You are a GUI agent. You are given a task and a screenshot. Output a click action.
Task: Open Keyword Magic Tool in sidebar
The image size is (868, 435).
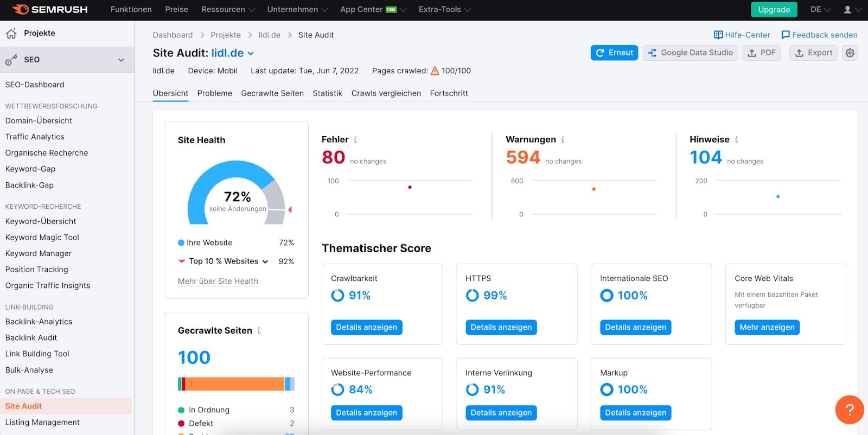pos(42,238)
